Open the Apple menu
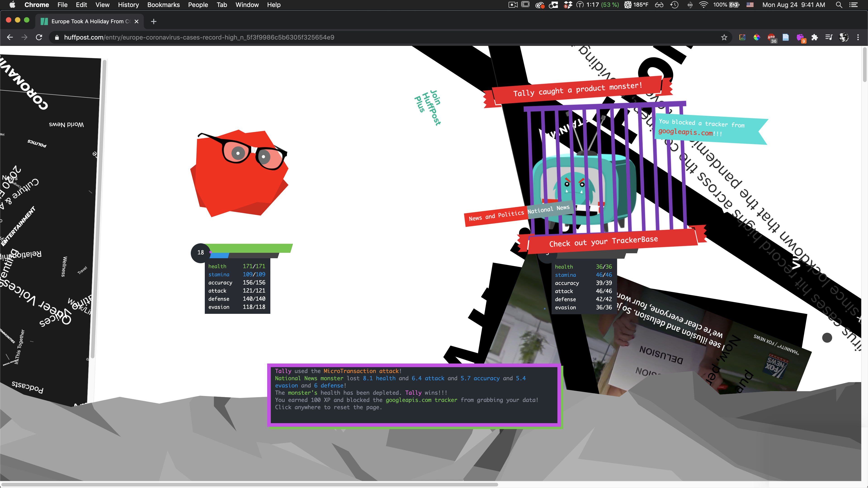The width and height of the screenshot is (868, 488). click(12, 5)
